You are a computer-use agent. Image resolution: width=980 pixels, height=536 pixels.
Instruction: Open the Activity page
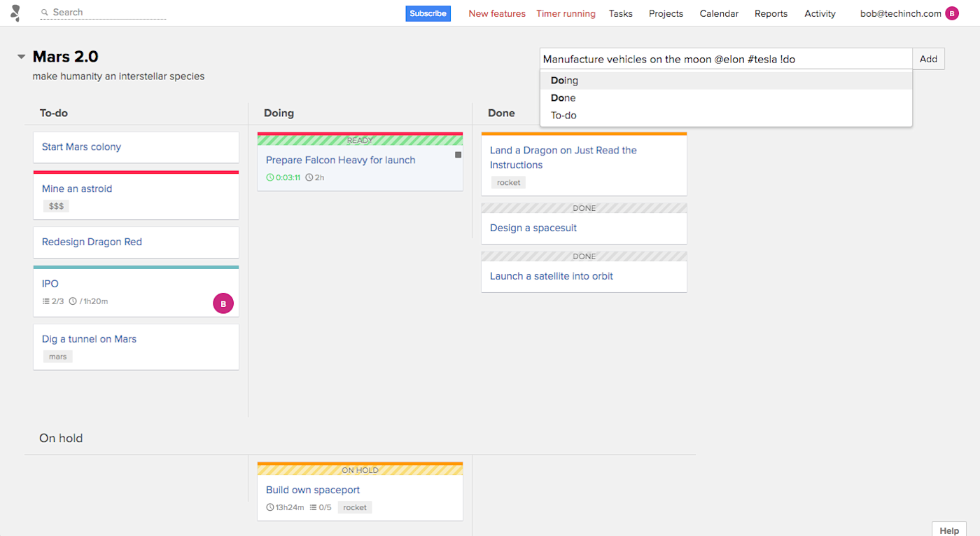click(x=820, y=13)
